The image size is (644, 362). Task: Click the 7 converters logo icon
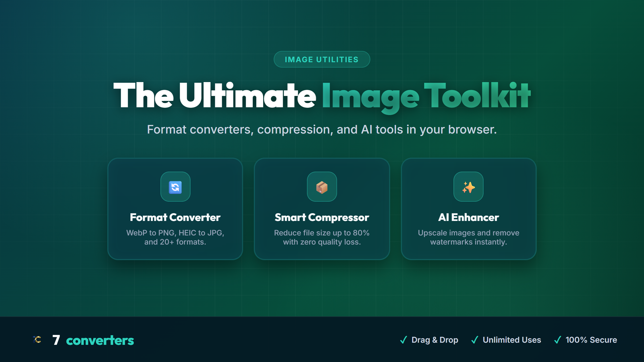(x=37, y=339)
